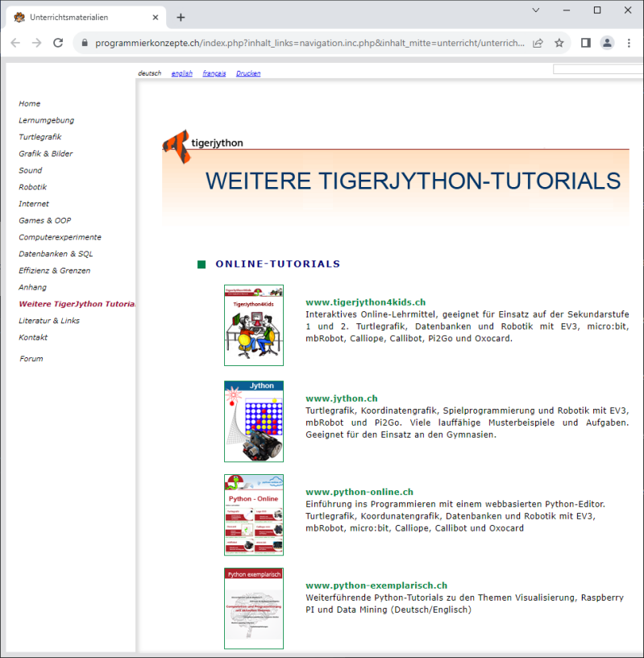The image size is (644, 658).
Task: Open Effizienz & Grenzen chapter
Action: [x=55, y=271]
